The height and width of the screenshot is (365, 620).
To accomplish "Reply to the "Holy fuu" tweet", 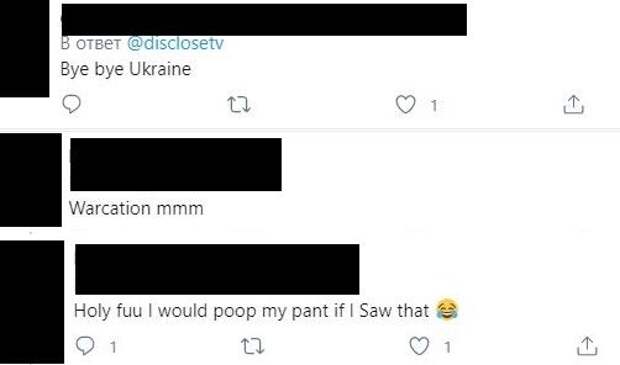I will click(85, 346).
